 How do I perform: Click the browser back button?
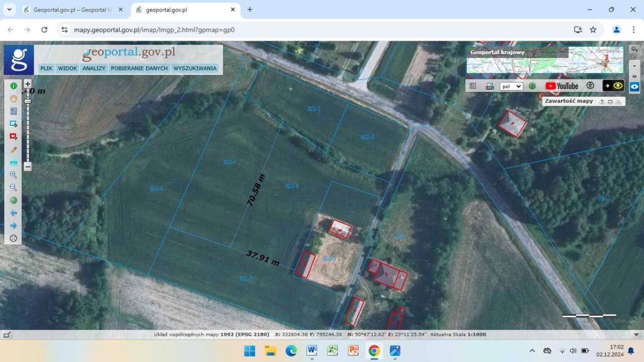(11, 30)
